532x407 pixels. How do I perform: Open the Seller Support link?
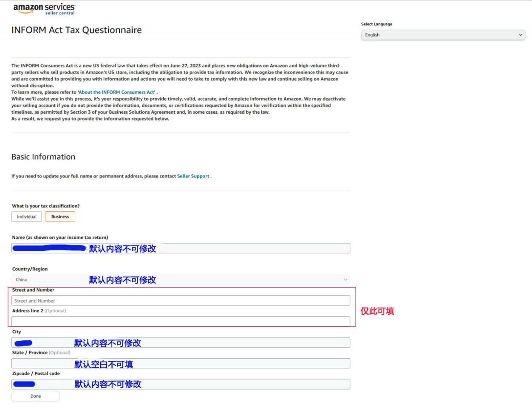coord(193,176)
